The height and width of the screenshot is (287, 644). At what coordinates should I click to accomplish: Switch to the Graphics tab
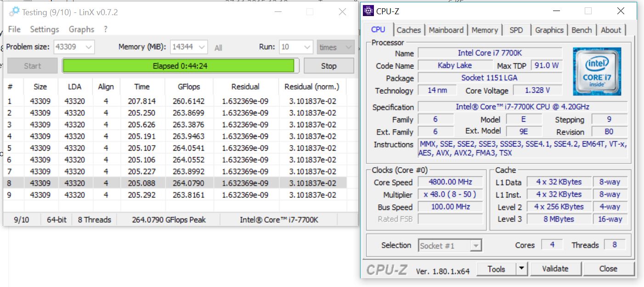[549, 30]
